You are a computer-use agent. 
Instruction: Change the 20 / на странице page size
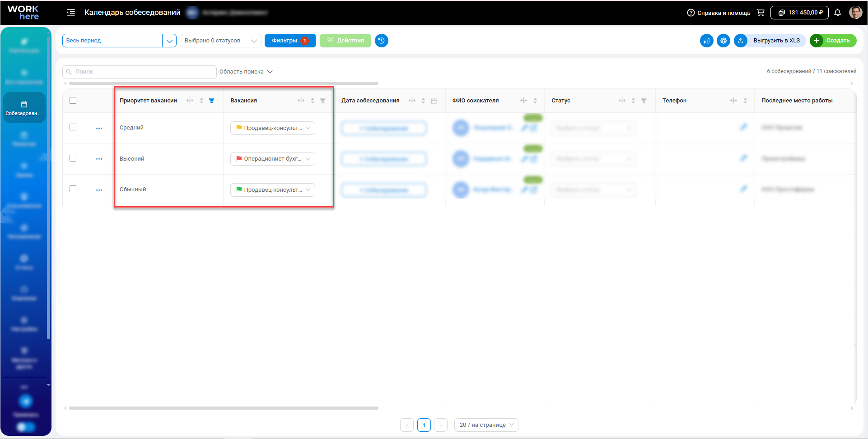point(486,425)
